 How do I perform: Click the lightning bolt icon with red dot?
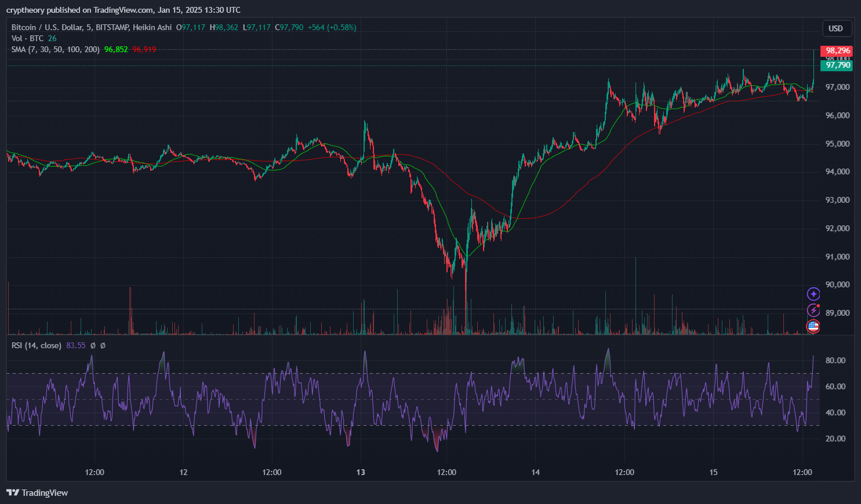click(813, 310)
